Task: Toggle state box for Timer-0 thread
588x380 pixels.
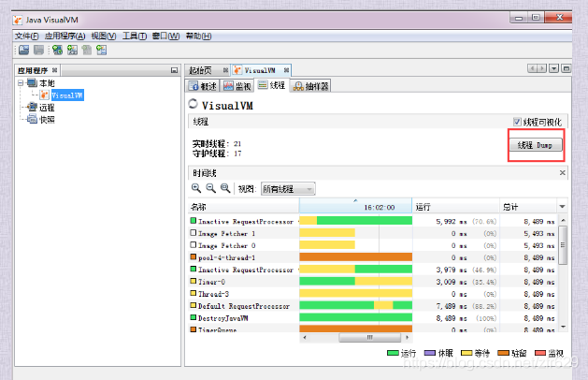Action: coord(194,281)
